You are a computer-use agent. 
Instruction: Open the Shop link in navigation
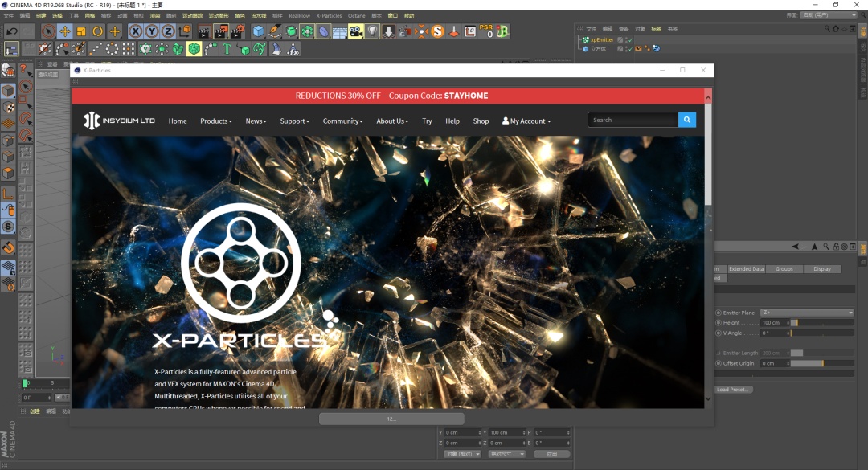(x=481, y=121)
